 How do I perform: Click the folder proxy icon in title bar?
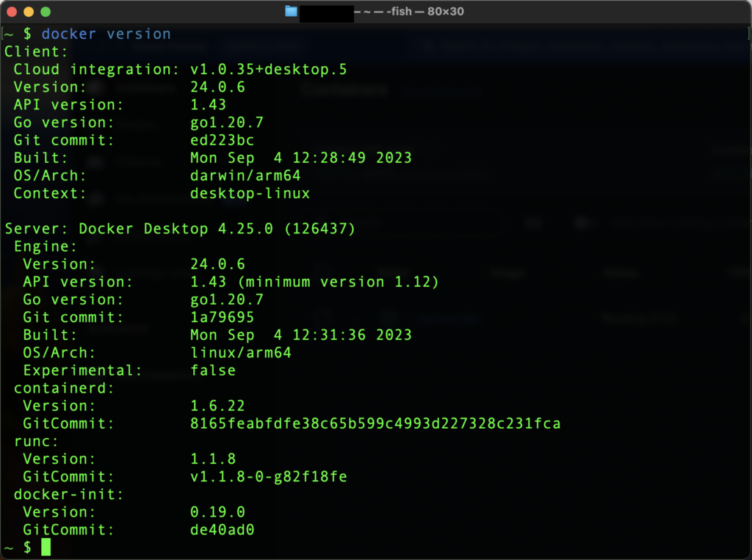tap(291, 12)
